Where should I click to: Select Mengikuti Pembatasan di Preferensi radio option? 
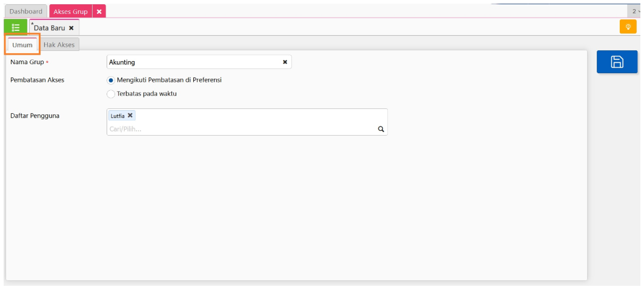[x=111, y=80]
